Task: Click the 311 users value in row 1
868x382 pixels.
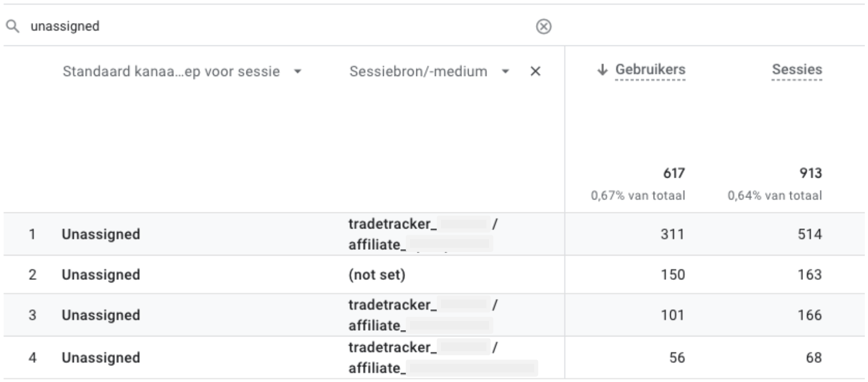Action: click(672, 234)
